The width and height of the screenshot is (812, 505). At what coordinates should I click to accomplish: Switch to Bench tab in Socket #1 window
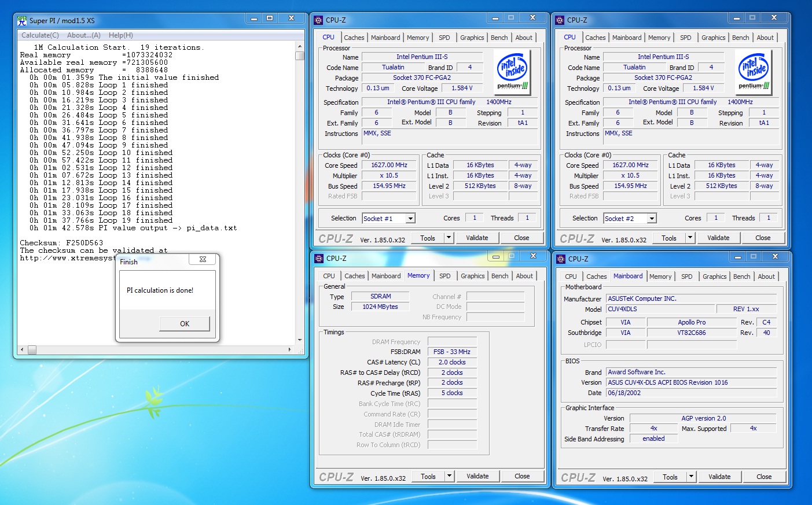(x=499, y=38)
